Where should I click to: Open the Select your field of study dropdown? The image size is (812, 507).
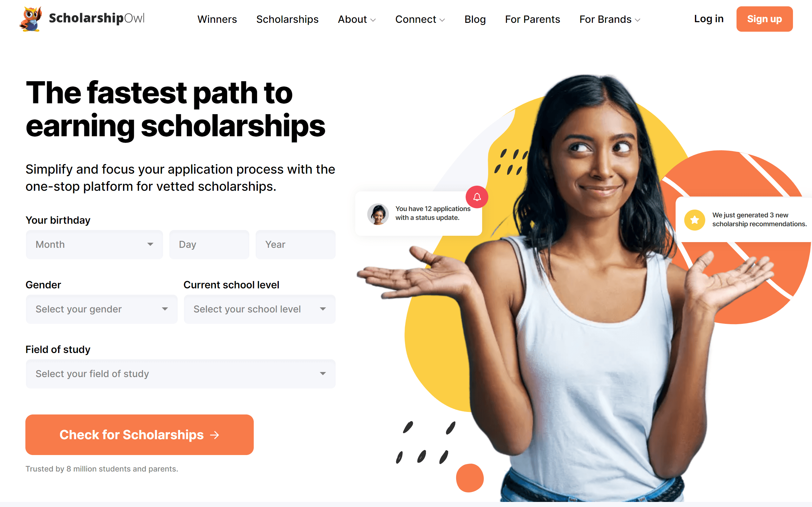click(180, 374)
